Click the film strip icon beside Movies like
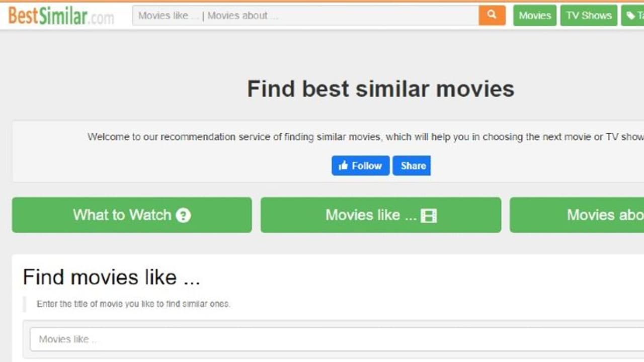The height and width of the screenshot is (362, 644). pos(428,216)
